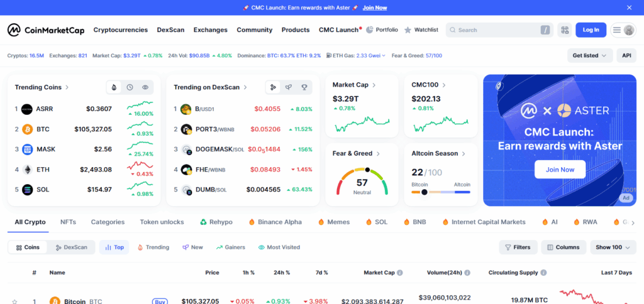Open the Fear & Greed card chevron
The width and height of the screenshot is (644, 304).
click(378, 153)
